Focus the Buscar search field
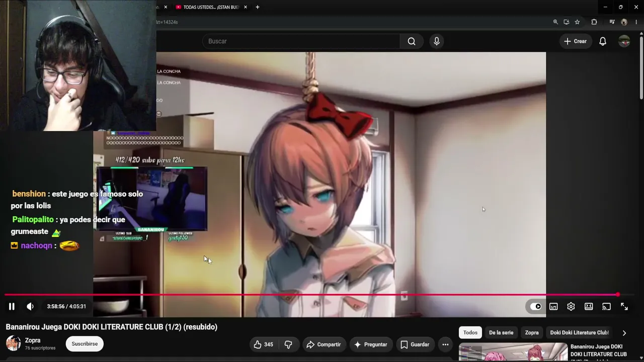This screenshot has width=644, height=362. coord(301,41)
